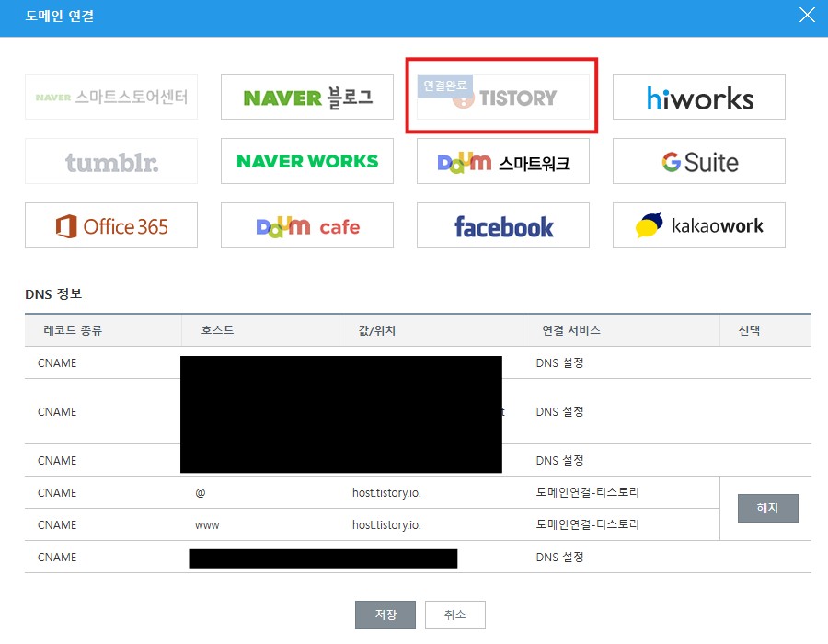Select the facebook service tile
This screenshot has width=828, height=644.
point(502,225)
